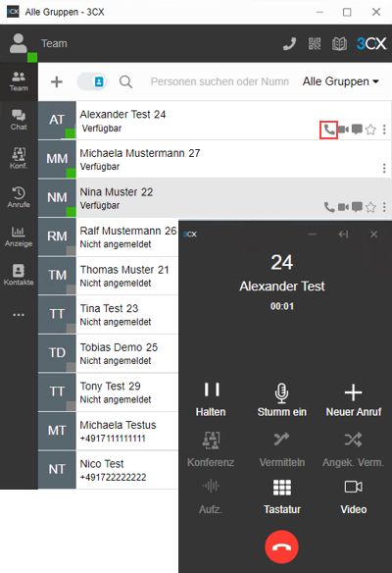Open Anrufe call history tab
Screen dimensions: 392x573
coord(19,197)
